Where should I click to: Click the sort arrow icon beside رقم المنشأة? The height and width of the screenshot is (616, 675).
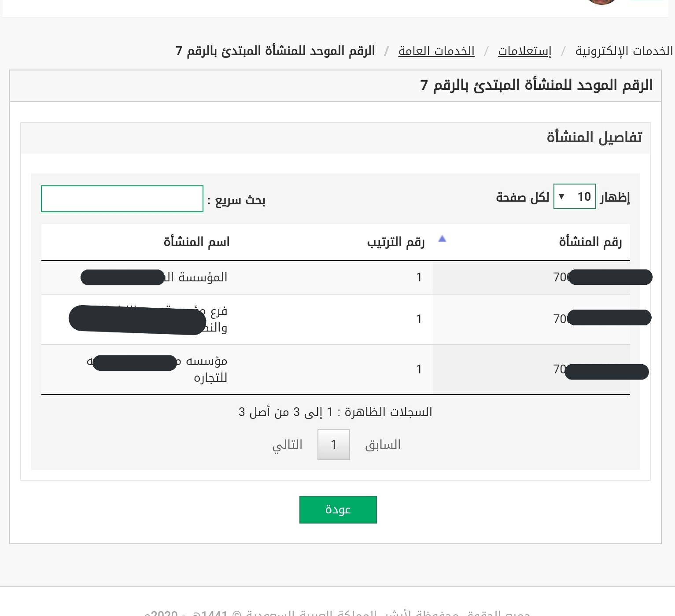pos(442,239)
